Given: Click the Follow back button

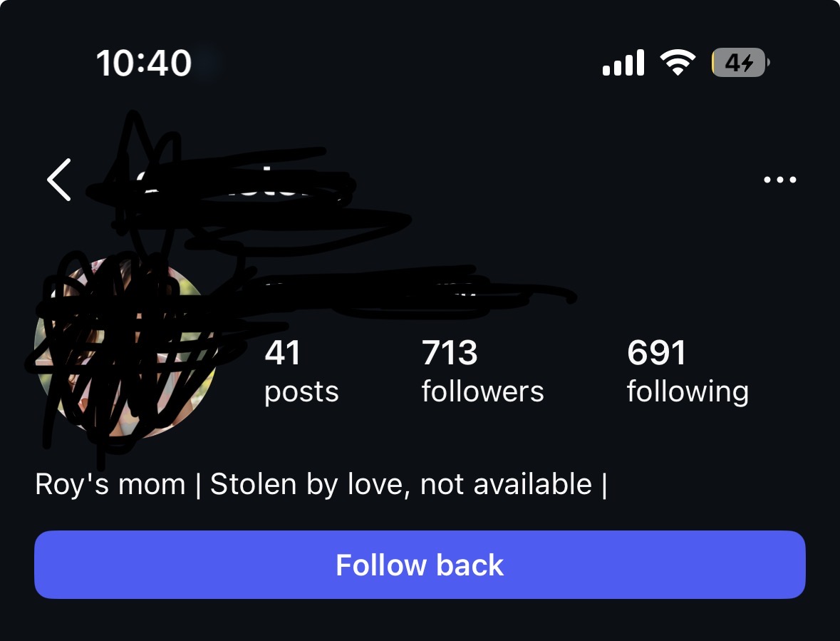Looking at the screenshot, I should click(420, 565).
